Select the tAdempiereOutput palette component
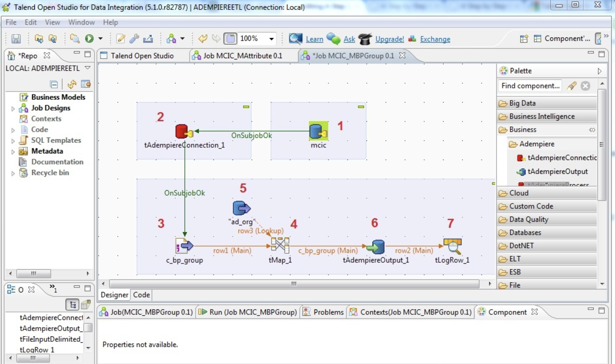 pyautogui.click(x=558, y=171)
